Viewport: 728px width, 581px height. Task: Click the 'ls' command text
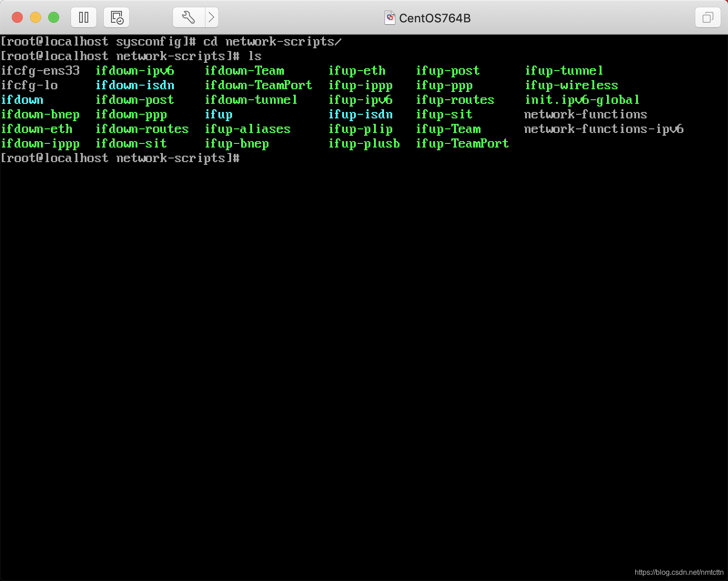(255, 56)
